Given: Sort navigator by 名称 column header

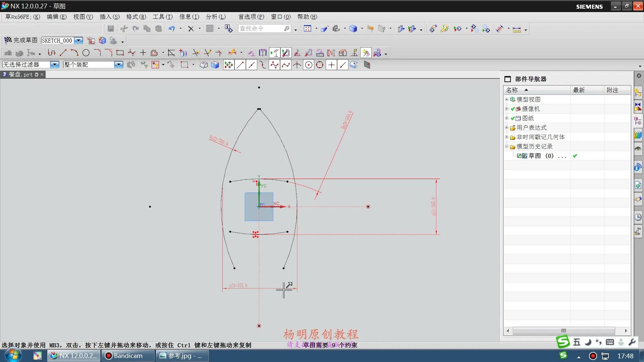Looking at the screenshot, I should coord(512,90).
